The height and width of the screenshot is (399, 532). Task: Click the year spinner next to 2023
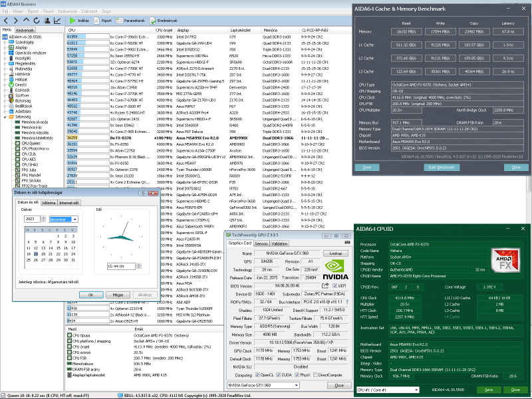pyautogui.click(x=43, y=219)
